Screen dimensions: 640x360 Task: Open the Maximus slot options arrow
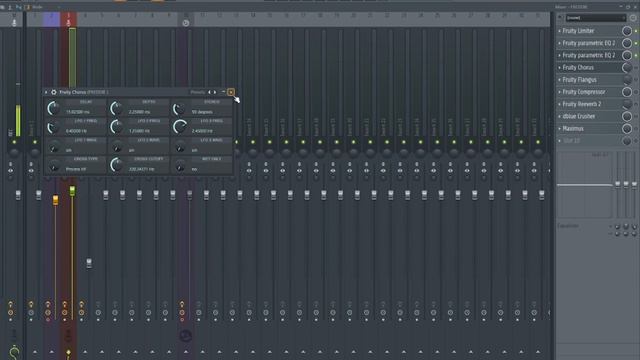560,129
